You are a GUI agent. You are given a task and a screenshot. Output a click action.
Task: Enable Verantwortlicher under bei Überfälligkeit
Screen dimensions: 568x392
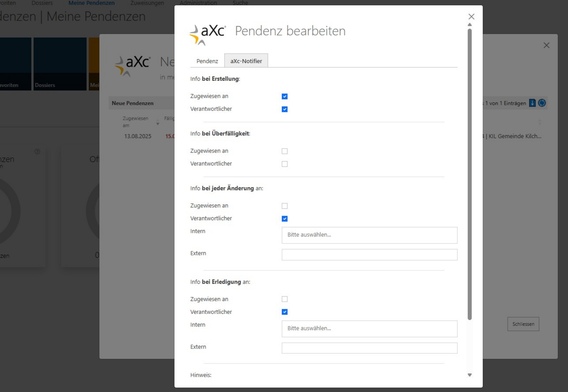[284, 164]
